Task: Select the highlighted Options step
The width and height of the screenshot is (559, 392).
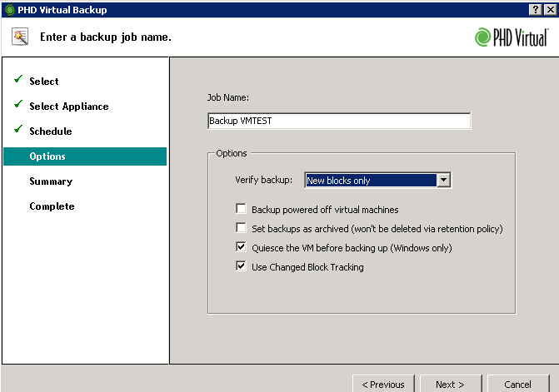Action: [x=85, y=156]
